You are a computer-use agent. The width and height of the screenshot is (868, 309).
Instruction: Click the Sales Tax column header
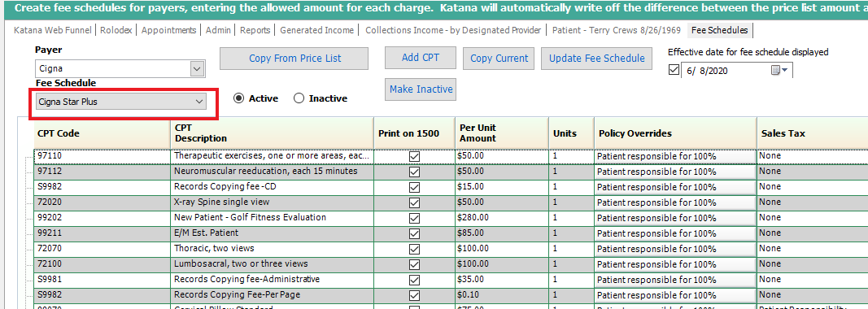coord(812,133)
